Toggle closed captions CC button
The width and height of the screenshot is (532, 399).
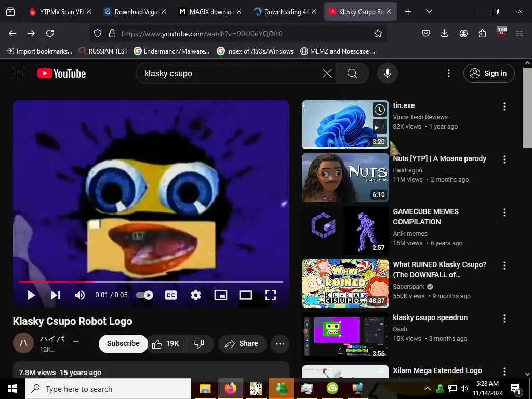click(170, 295)
